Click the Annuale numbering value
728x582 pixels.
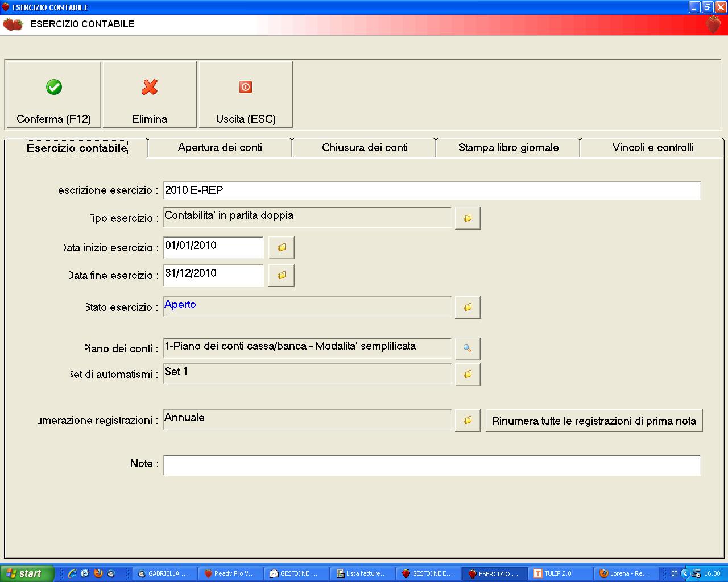[x=307, y=419]
